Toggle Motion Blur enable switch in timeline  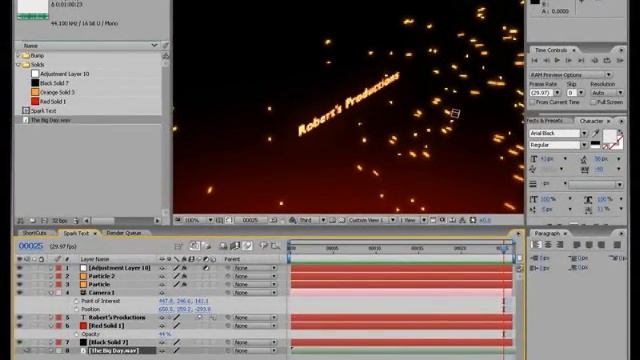[247, 246]
